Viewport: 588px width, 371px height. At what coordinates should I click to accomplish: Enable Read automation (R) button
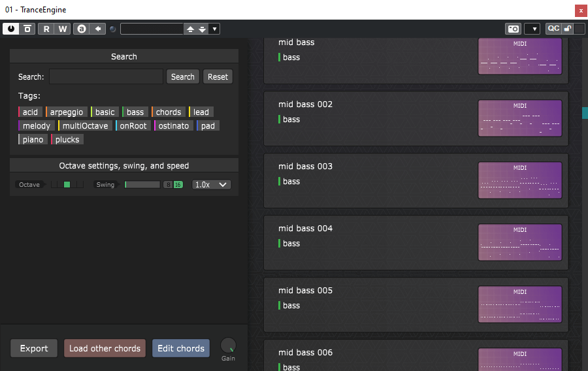[x=46, y=29]
